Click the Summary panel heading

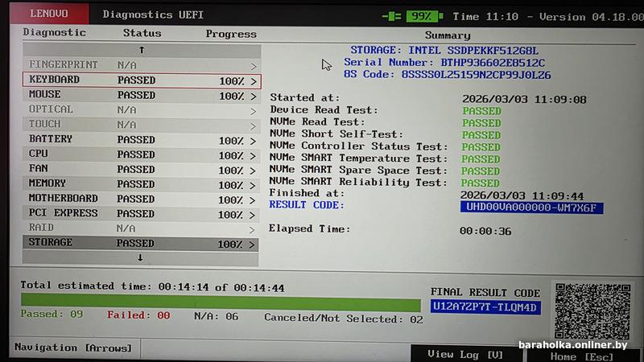point(448,35)
